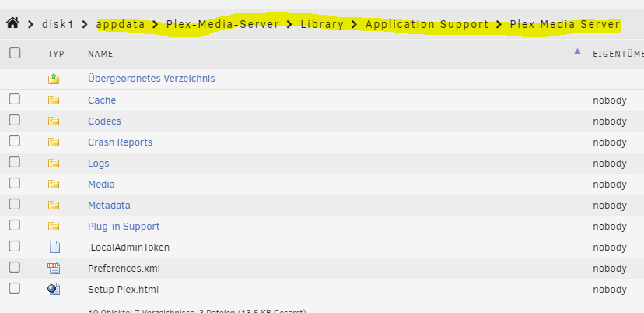Click the Codecs folder icon
This screenshot has width=644, height=313.
pos(54,121)
